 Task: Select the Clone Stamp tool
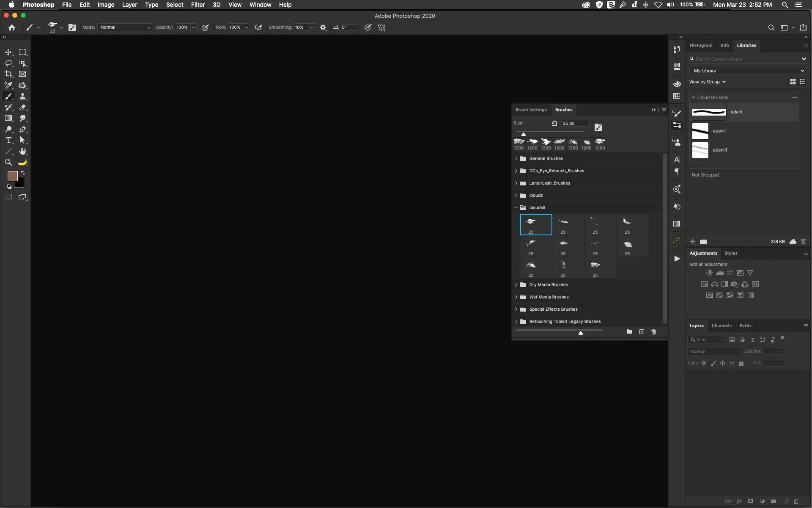tap(23, 96)
